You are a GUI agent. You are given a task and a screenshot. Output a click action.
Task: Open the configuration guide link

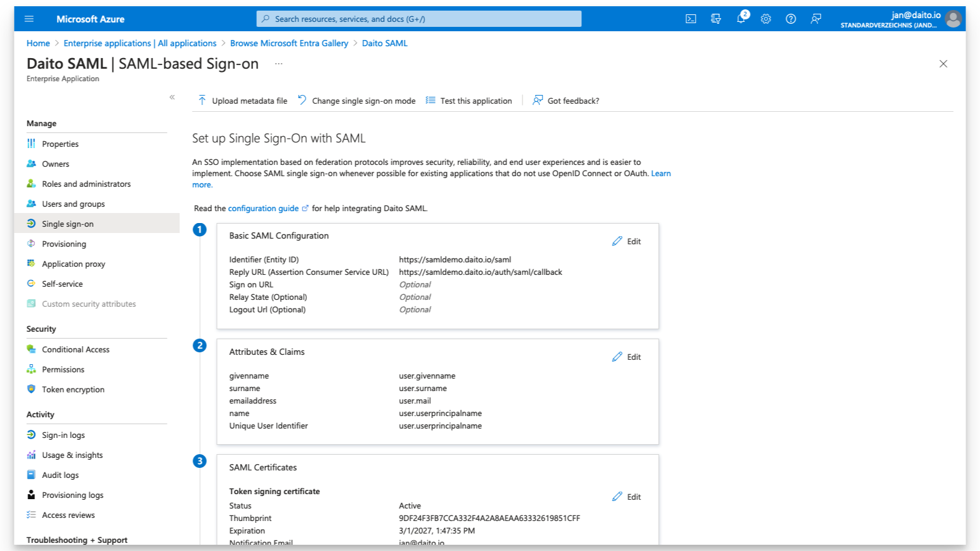[263, 209]
